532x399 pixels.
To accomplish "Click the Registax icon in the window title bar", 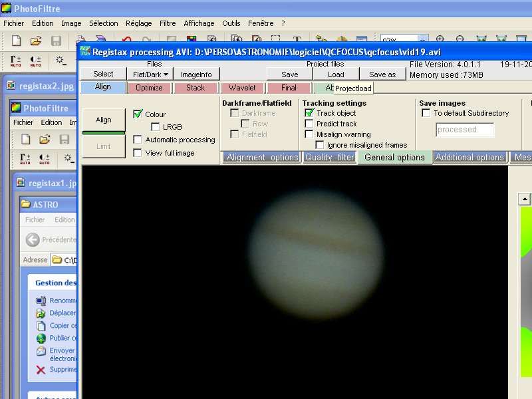I will pyautogui.click(x=85, y=52).
